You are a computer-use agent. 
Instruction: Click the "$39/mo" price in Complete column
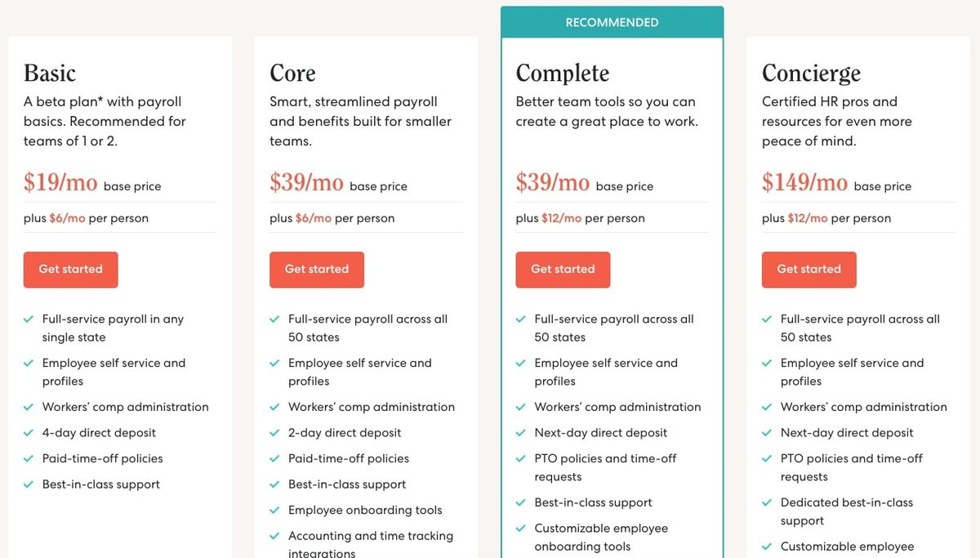point(552,181)
